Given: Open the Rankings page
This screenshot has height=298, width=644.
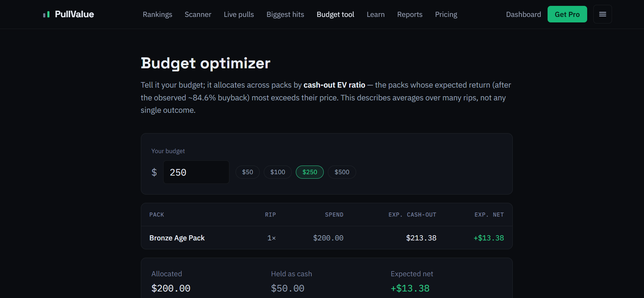Looking at the screenshot, I should [x=157, y=14].
